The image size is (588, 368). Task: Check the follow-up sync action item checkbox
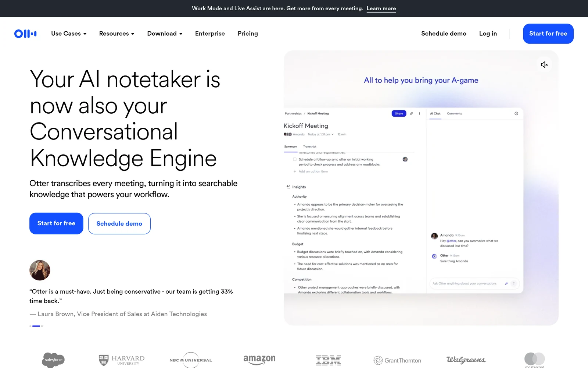[x=295, y=159]
